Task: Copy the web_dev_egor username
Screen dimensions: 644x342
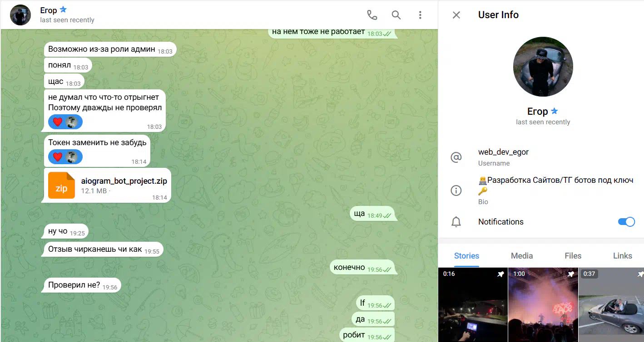Action: [503, 152]
